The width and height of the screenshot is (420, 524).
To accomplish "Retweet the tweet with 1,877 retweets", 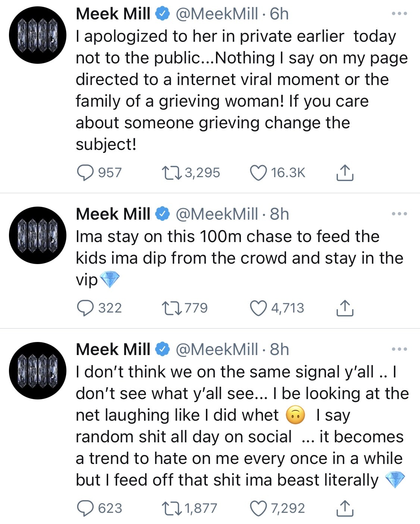I will tap(172, 509).
